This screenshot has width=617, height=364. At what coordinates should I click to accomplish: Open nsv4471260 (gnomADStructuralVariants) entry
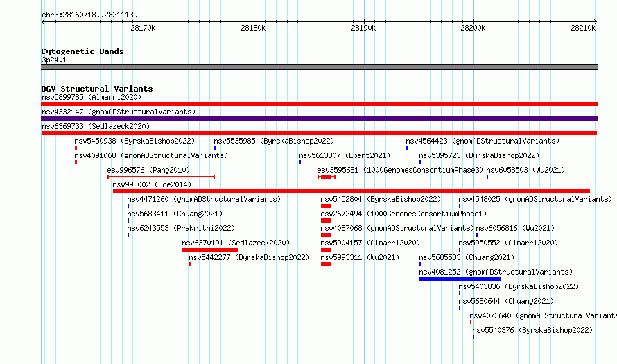pos(204,199)
